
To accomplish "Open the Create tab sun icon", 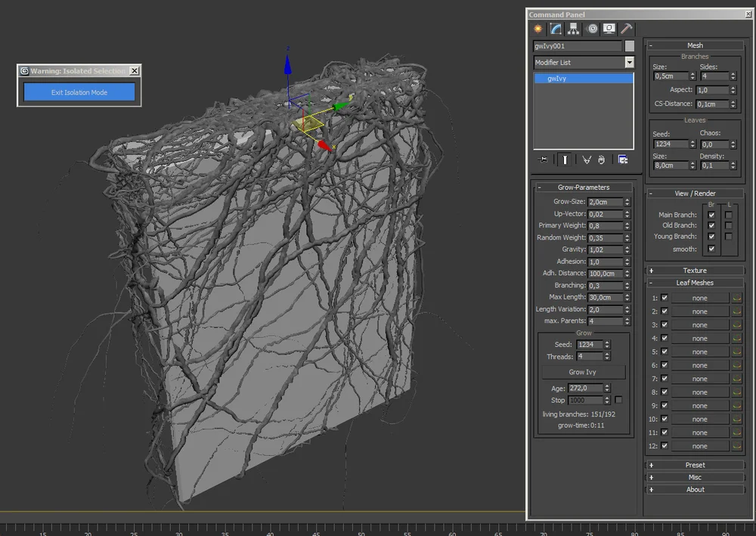I will tap(538, 29).
